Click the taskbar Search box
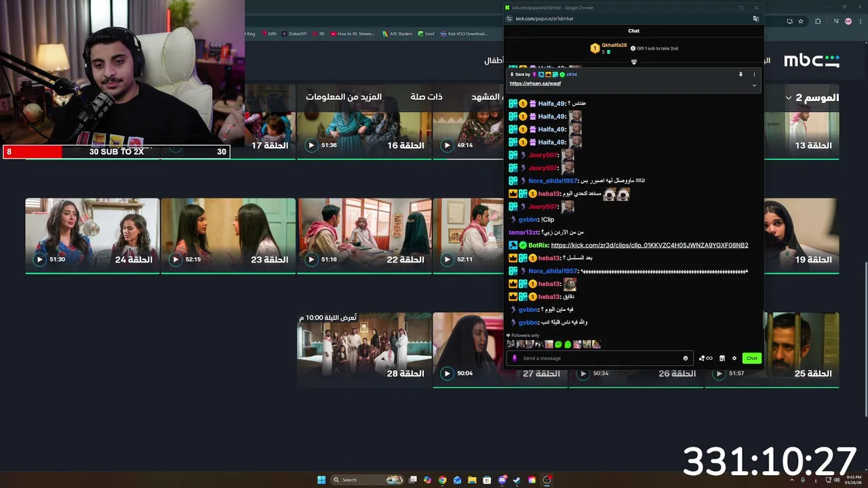 (366, 480)
